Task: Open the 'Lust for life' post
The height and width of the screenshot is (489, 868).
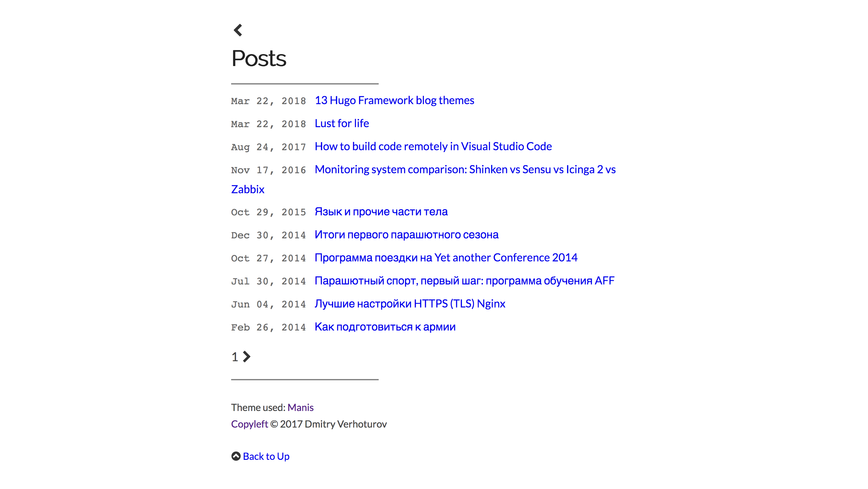Action: pos(342,123)
